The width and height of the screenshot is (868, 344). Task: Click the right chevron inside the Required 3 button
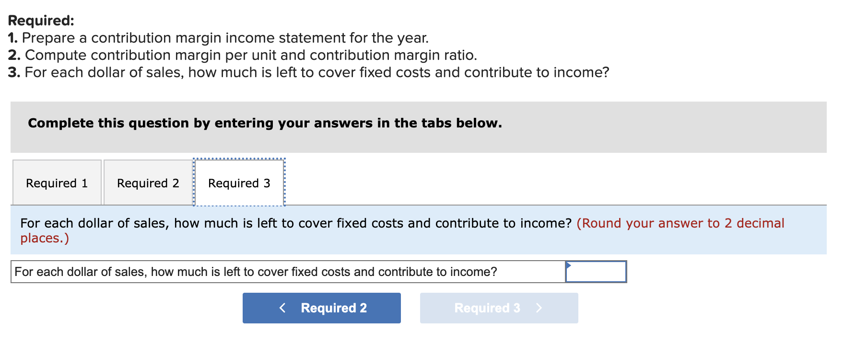[540, 308]
